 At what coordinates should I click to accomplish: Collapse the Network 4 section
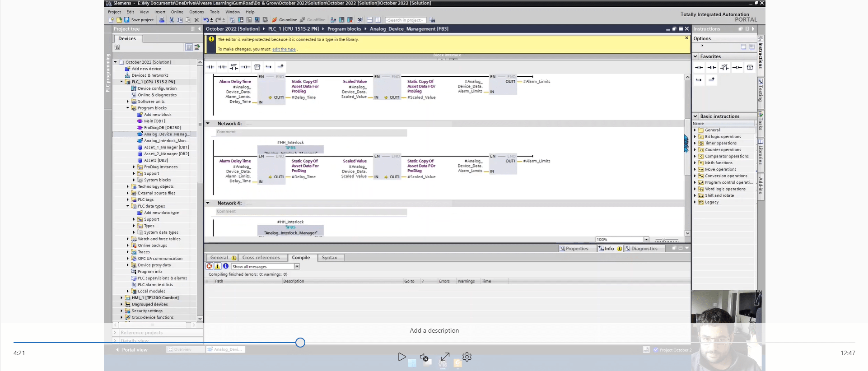208,124
